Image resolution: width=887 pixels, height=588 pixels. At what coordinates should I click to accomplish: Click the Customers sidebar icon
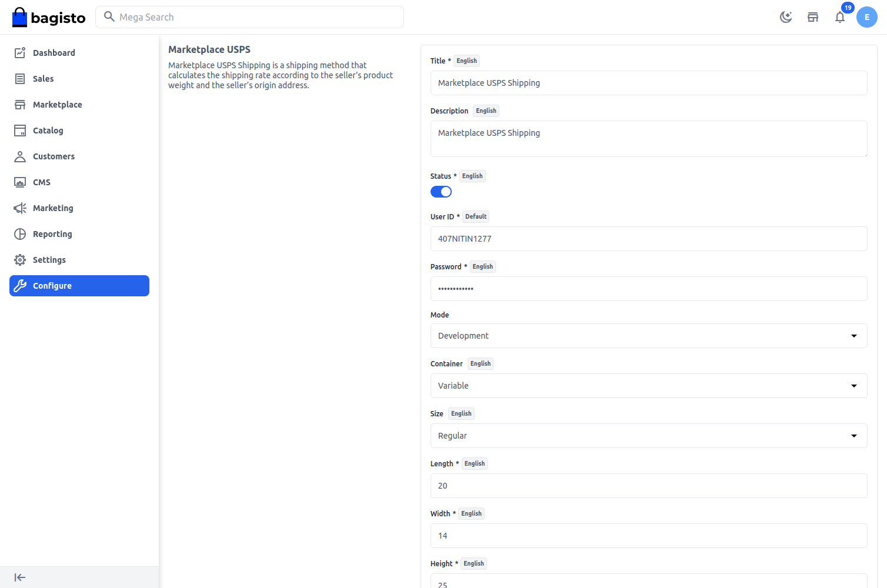[x=20, y=156]
